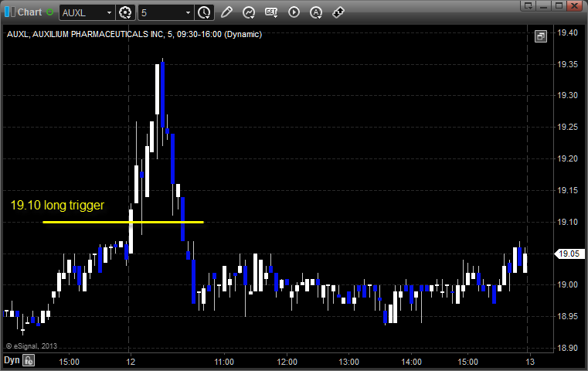Click the 19.30 price axis label
This screenshot has width=588, height=371.
pyautogui.click(x=567, y=95)
